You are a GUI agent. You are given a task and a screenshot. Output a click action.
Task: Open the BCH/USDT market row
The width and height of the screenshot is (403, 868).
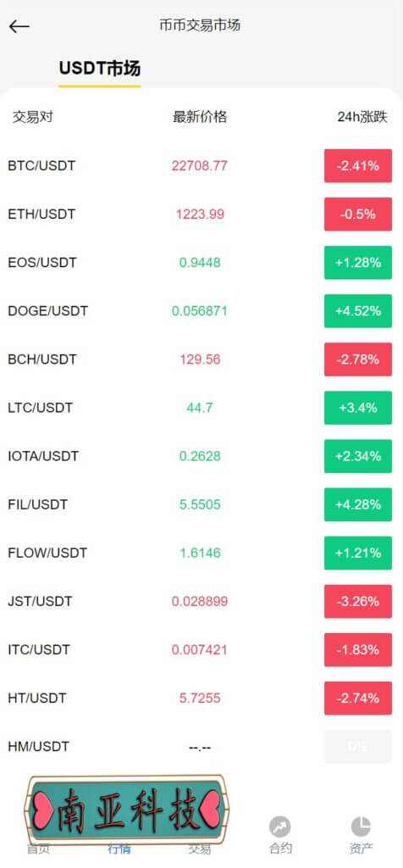(x=201, y=359)
